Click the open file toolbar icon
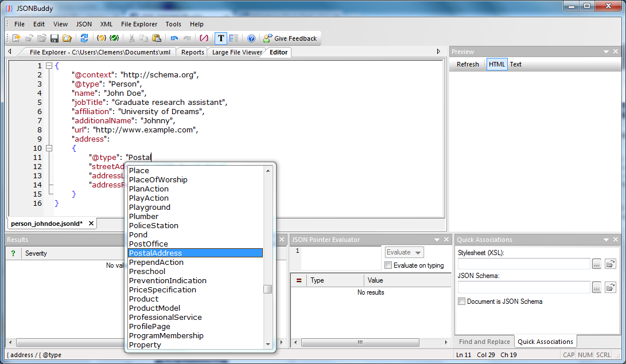This screenshot has height=364, width=626. 29,38
